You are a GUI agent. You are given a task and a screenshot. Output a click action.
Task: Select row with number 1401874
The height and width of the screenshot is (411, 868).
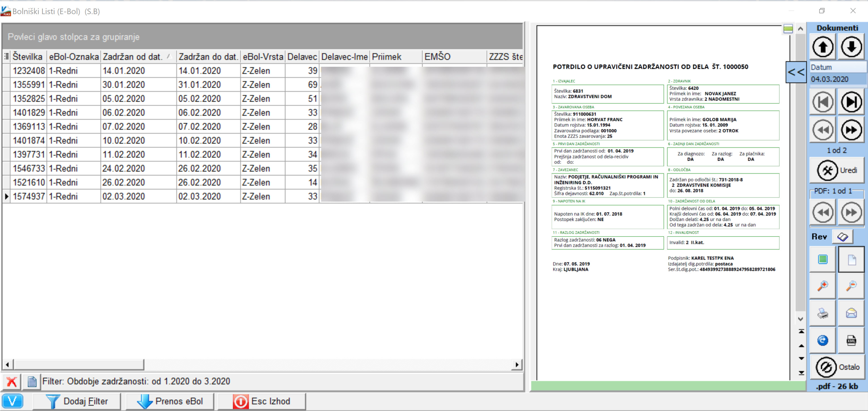(263, 141)
